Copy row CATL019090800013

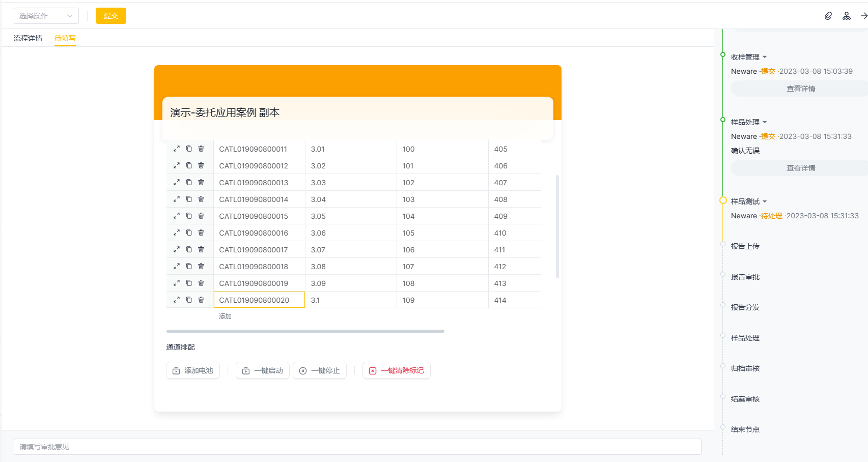tap(189, 182)
